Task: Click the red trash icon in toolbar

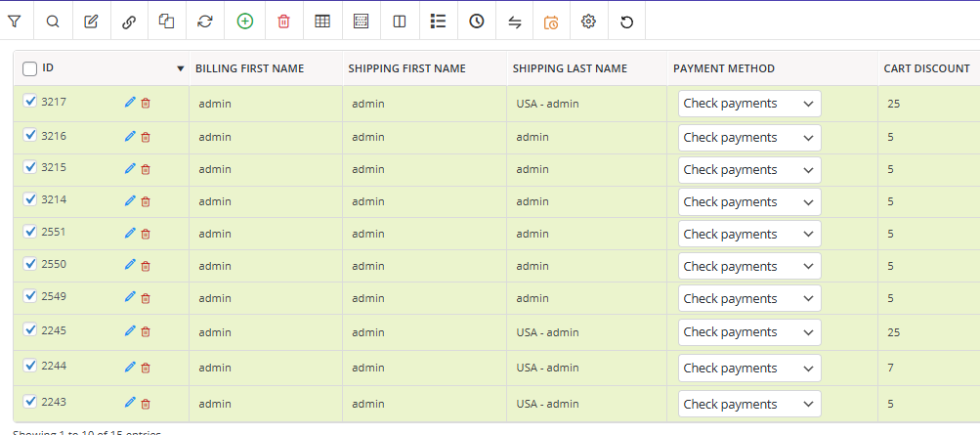Action: click(x=283, y=22)
